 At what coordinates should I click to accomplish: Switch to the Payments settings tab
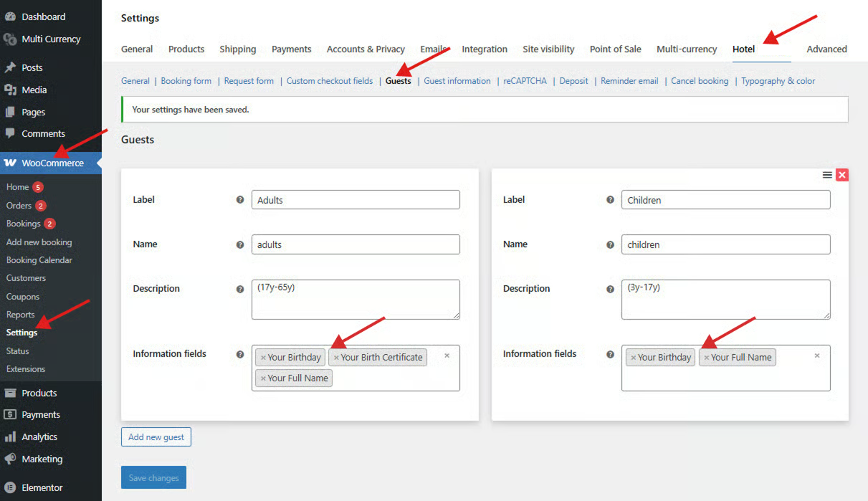(291, 49)
